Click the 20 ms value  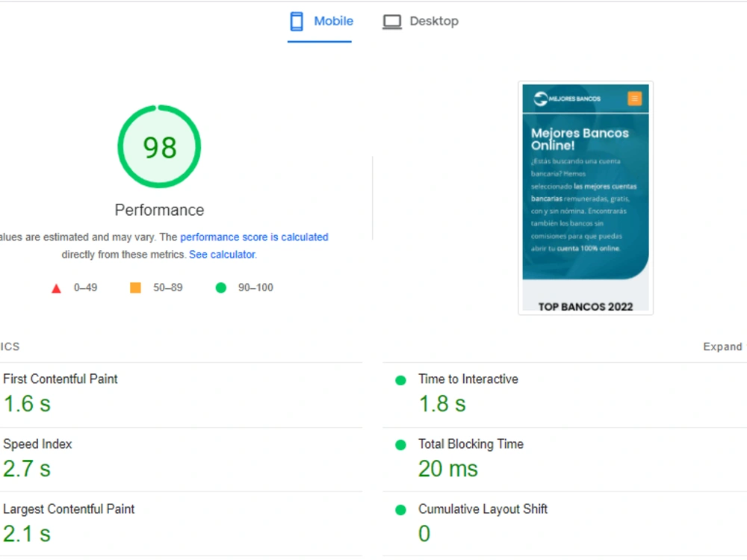(x=447, y=469)
